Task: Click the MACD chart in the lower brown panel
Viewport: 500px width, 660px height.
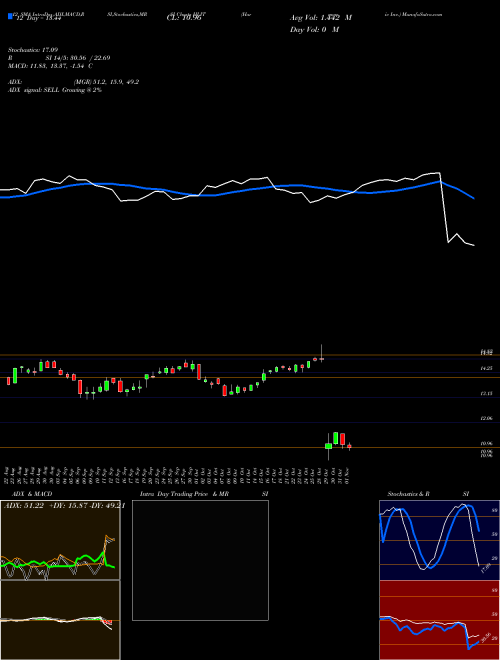Action: click(60, 620)
